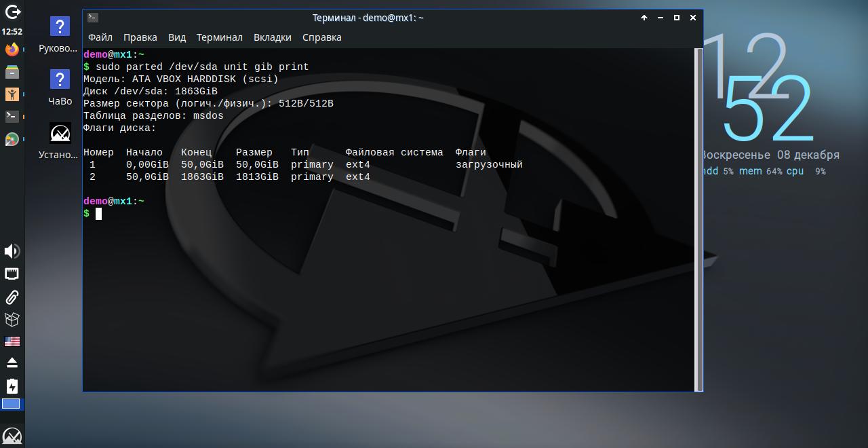
Task: Click the 'msdos' partition table value
Action: [208, 115]
